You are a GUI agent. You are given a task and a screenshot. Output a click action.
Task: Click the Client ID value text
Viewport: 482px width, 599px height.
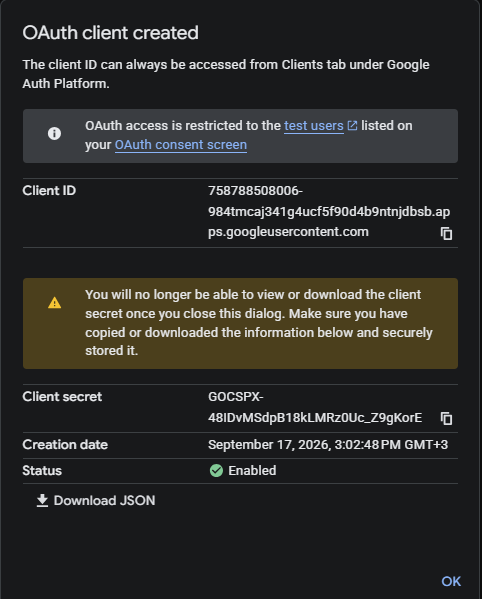pyautogui.click(x=329, y=211)
